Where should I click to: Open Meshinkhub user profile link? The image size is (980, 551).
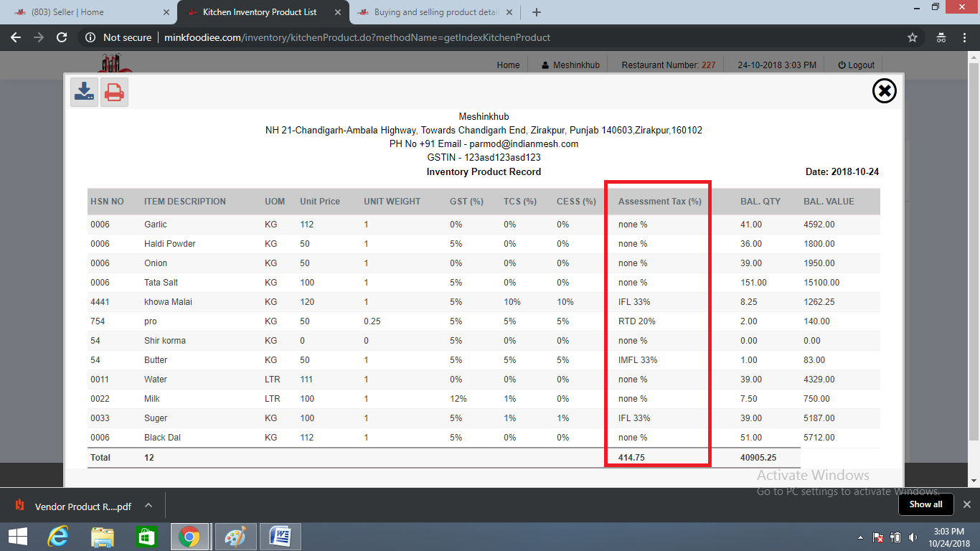pyautogui.click(x=570, y=65)
